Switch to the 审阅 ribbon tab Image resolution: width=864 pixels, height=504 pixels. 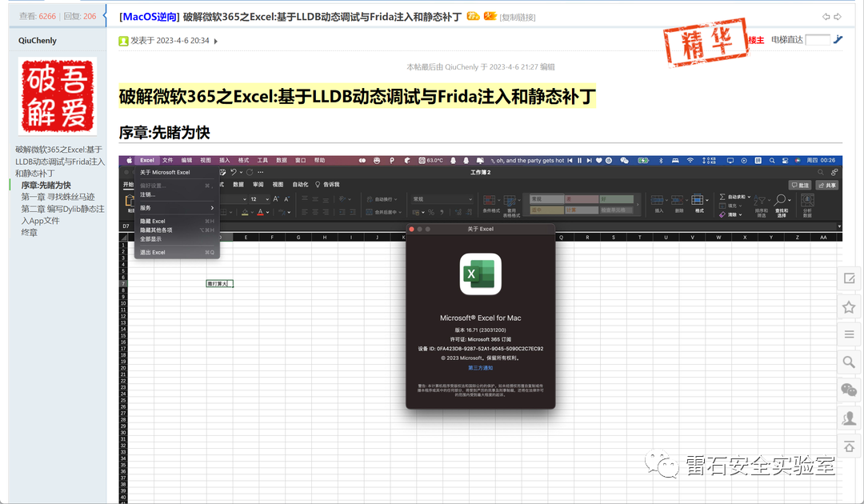258,185
